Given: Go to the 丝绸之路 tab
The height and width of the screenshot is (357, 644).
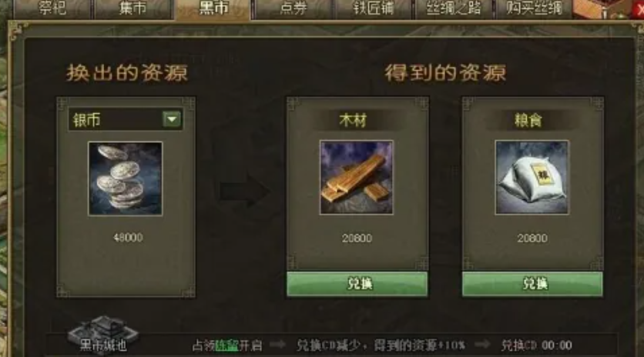Looking at the screenshot, I should point(454,9).
